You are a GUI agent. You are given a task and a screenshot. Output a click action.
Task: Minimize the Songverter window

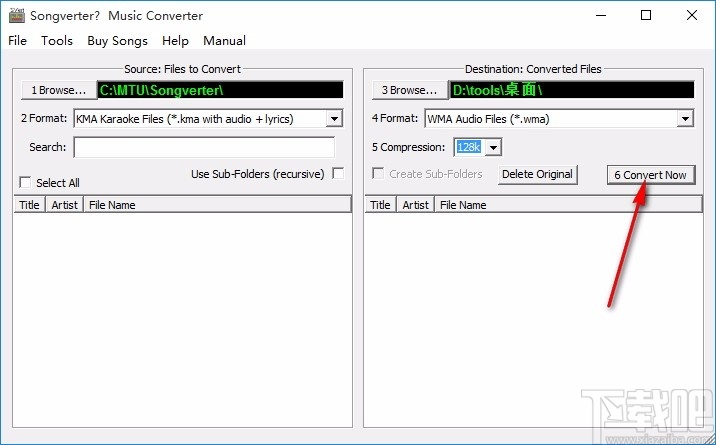pyautogui.click(x=601, y=15)
